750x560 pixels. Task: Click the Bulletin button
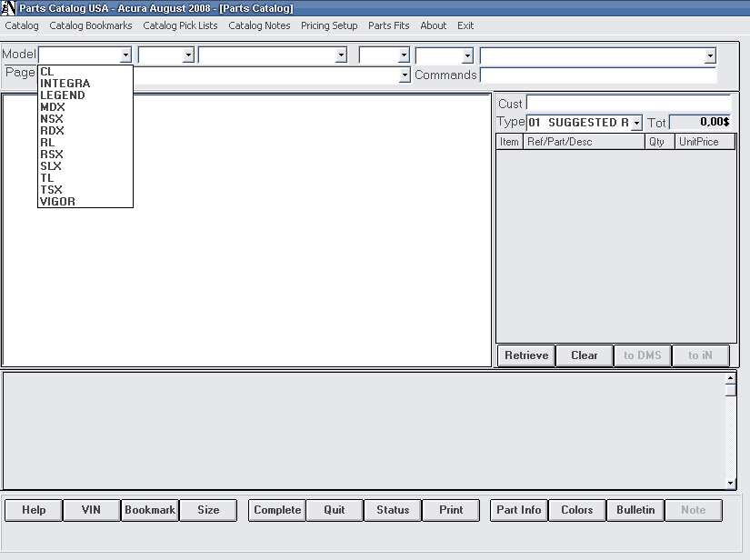click(635, 510)
